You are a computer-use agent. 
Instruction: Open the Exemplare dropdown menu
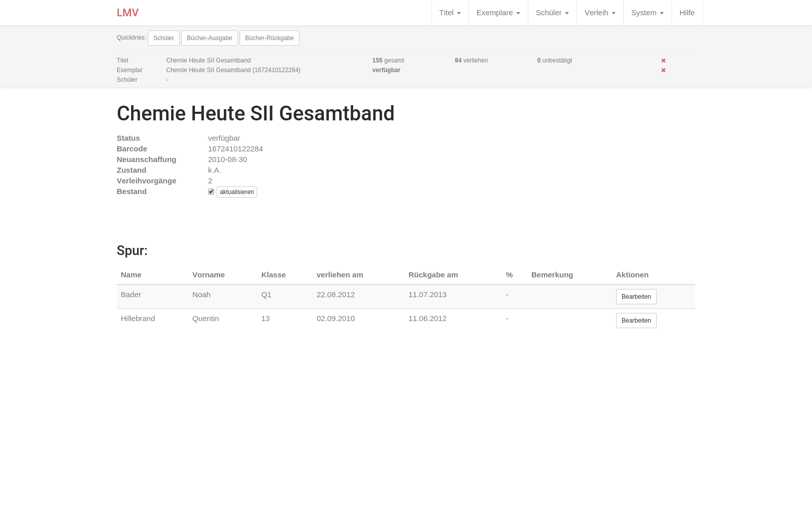coord(498,13)
